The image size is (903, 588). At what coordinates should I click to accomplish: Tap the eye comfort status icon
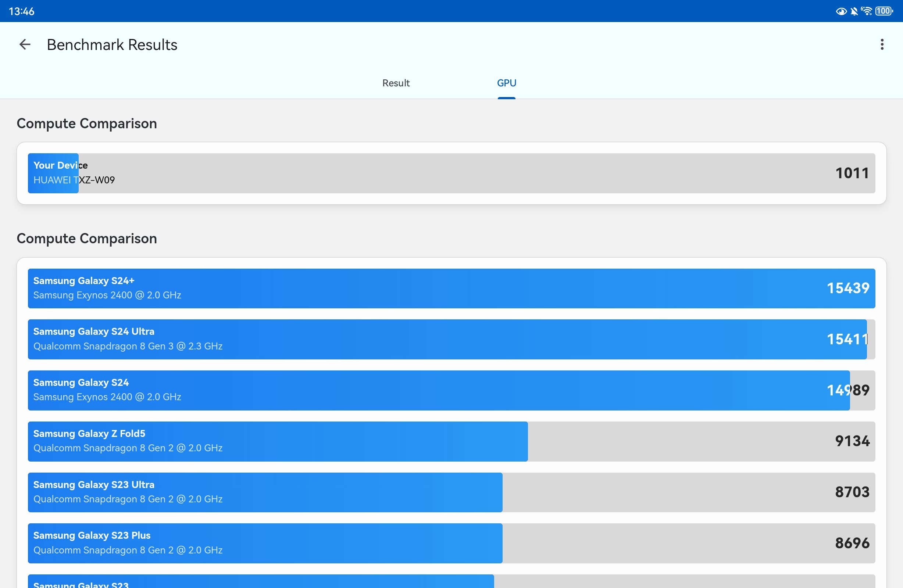[841, 11]
